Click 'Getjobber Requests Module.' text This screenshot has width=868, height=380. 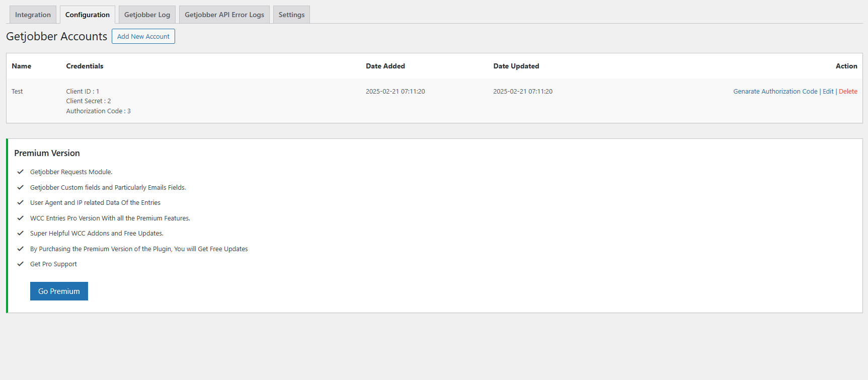pyautogui.click(x=71, y=172)
